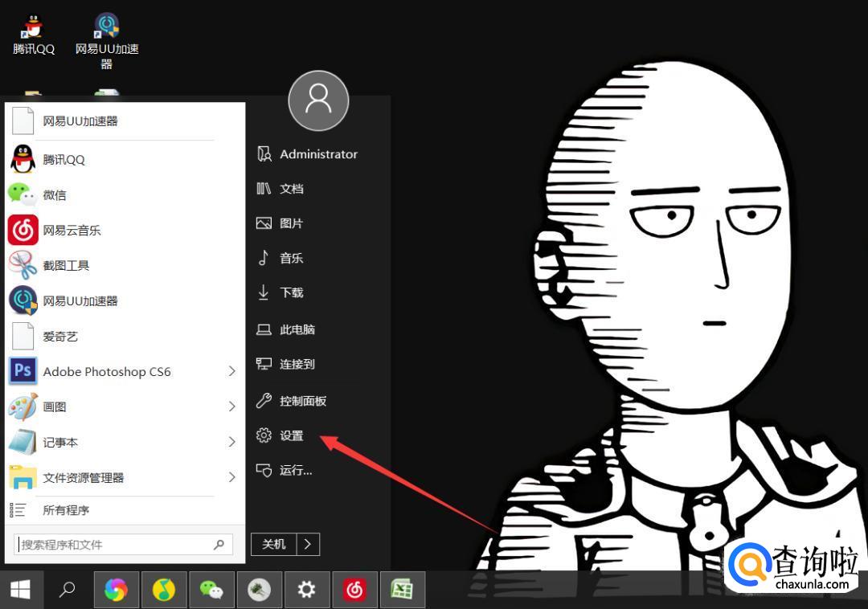
Task: Open 网易云音乐 in the Start menu list
Action: point(72,231)
